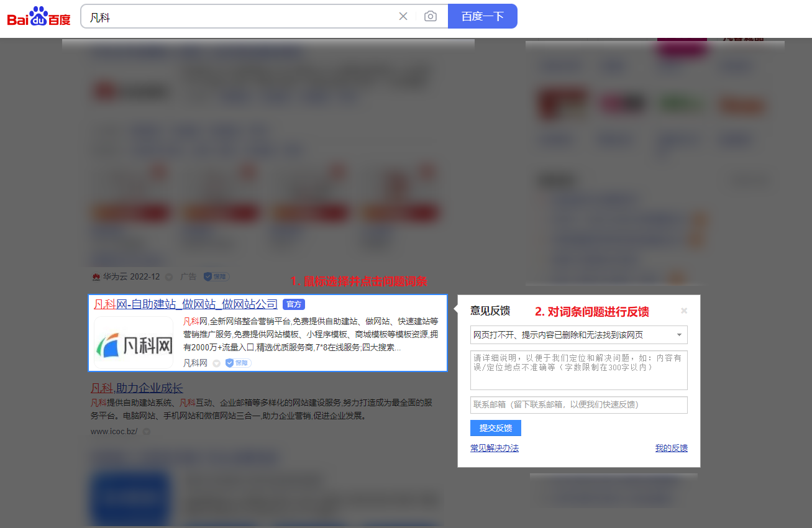
Task: Click the 保障 badge next to 凡科网 site name
Action: pos(238,363)
